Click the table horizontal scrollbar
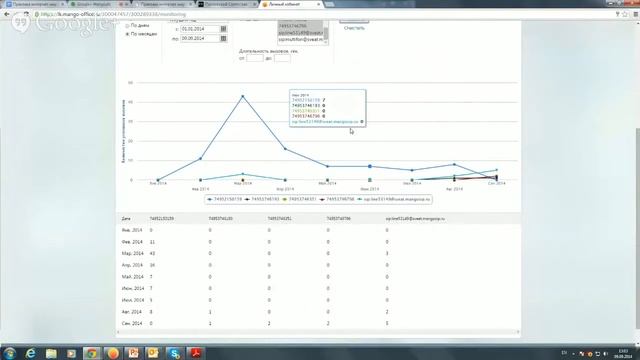The image size is (640, 360). pyautogui.click(x=318, y=332)
